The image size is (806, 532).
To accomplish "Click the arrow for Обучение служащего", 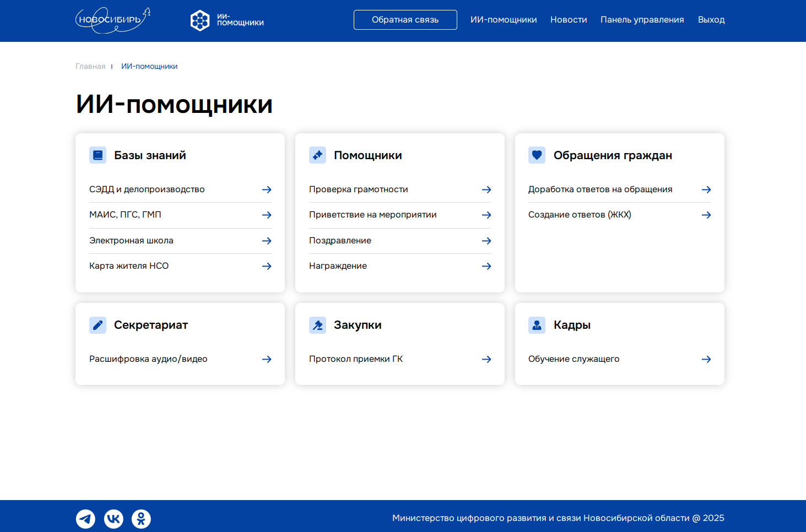I will 706,359.
